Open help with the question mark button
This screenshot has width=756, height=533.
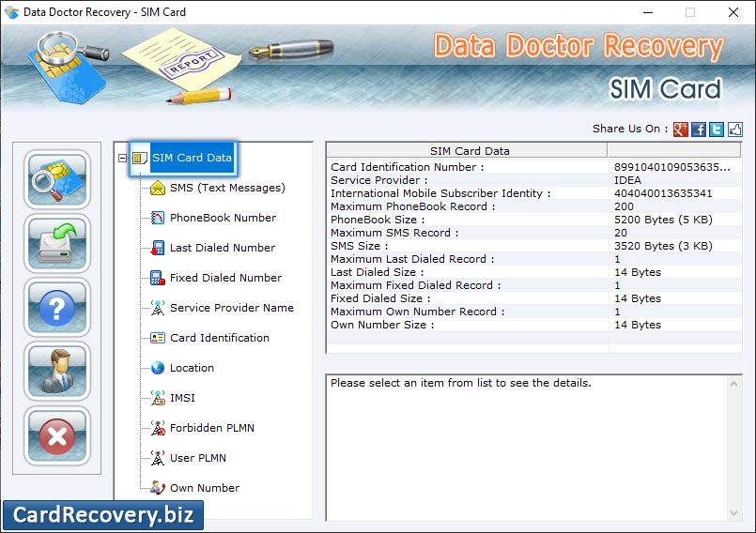pyautogui.click(x=57, y=308)
